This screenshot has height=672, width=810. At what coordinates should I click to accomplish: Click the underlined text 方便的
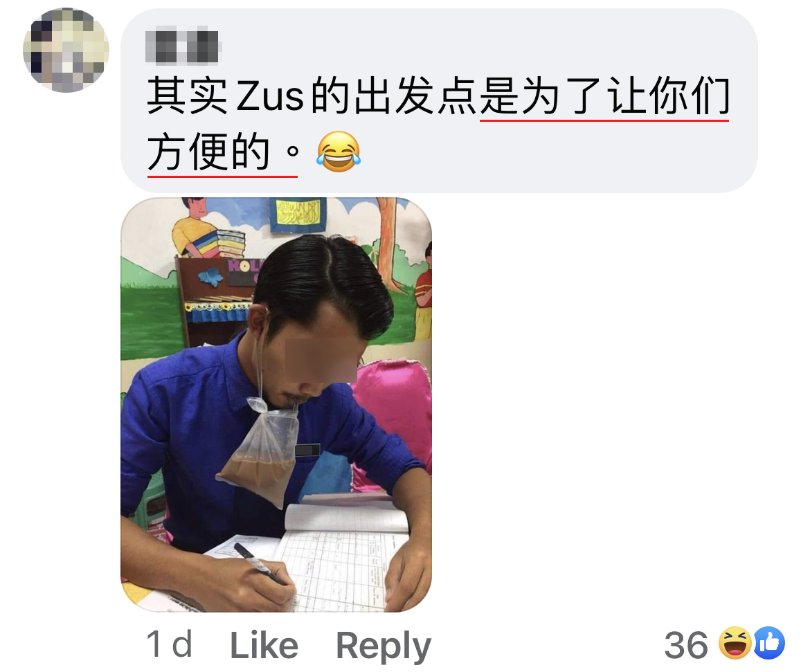208,152
